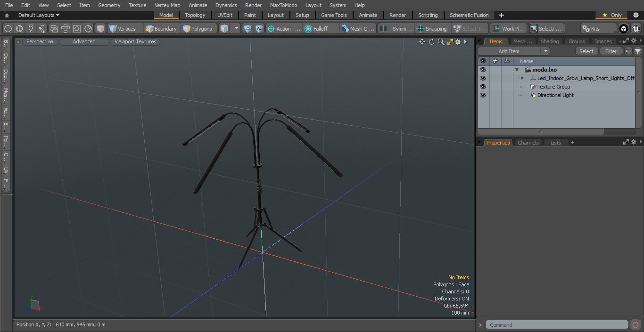The image size is (644, 332).
Task: Click the items selection mode cube icon
Action: tap(224, 29)
